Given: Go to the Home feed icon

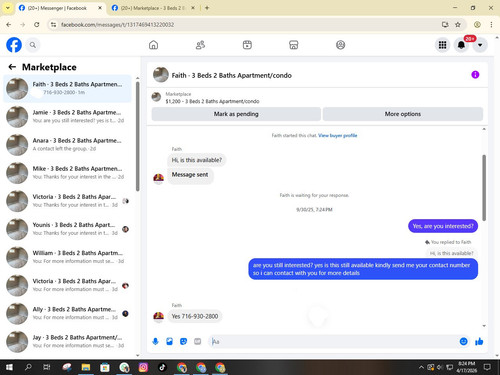Looking at the screenshot, I should [x=153, y=45].
